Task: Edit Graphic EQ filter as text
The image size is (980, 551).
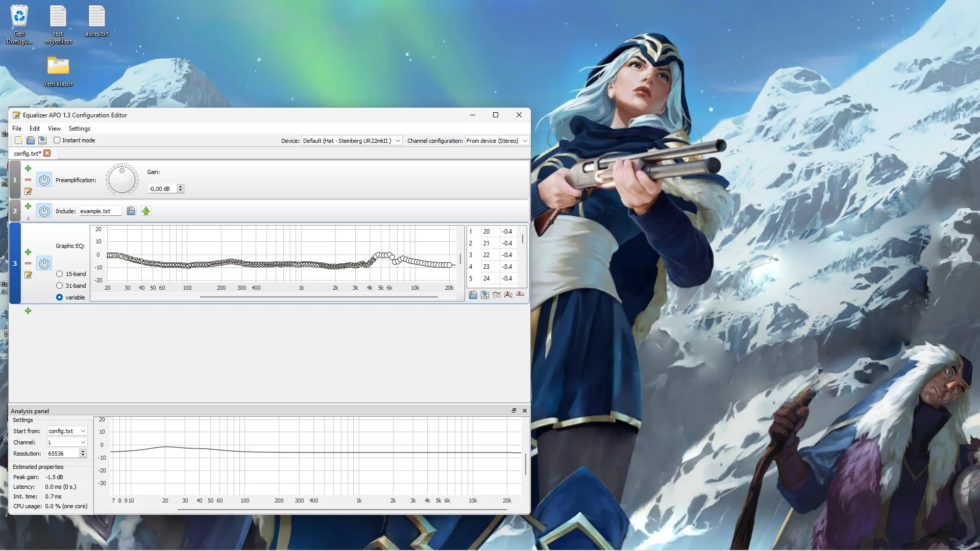Action: point(28,275)
